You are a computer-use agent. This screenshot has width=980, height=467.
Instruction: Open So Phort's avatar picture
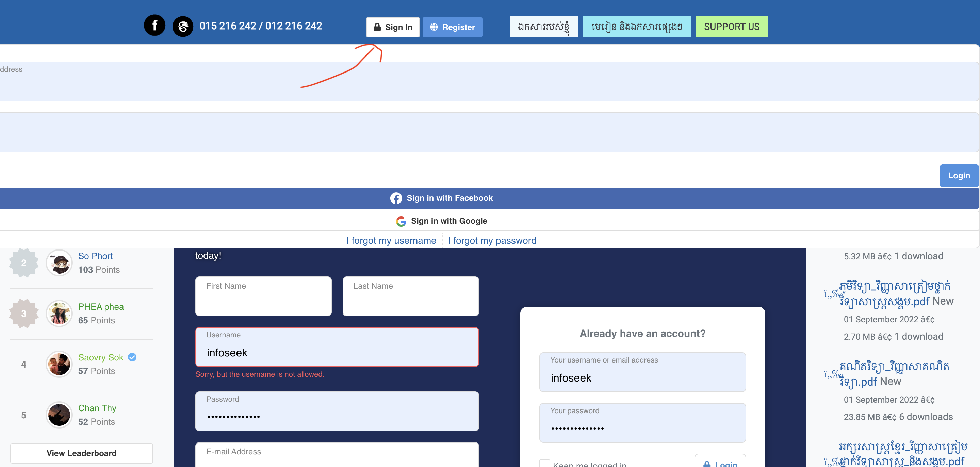click(x=59, y=263)
